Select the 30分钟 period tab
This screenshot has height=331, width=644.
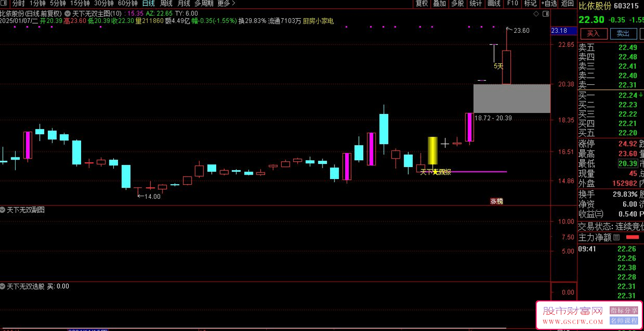pos(104,3)
